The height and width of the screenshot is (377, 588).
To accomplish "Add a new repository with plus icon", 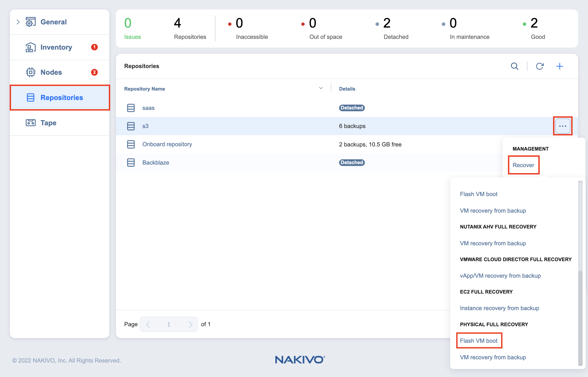I will tap(560, 66).
